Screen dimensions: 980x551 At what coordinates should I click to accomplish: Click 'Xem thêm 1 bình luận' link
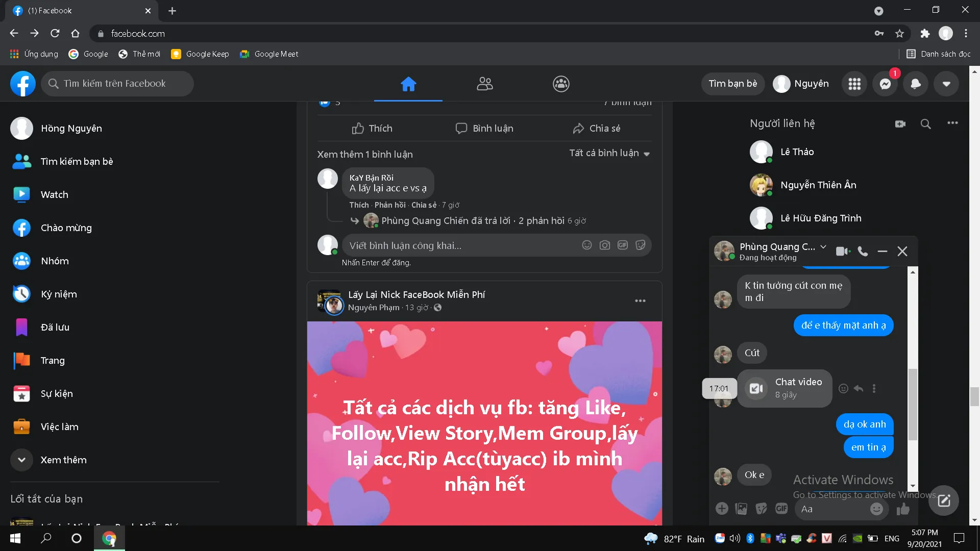[x=364, y=154]
